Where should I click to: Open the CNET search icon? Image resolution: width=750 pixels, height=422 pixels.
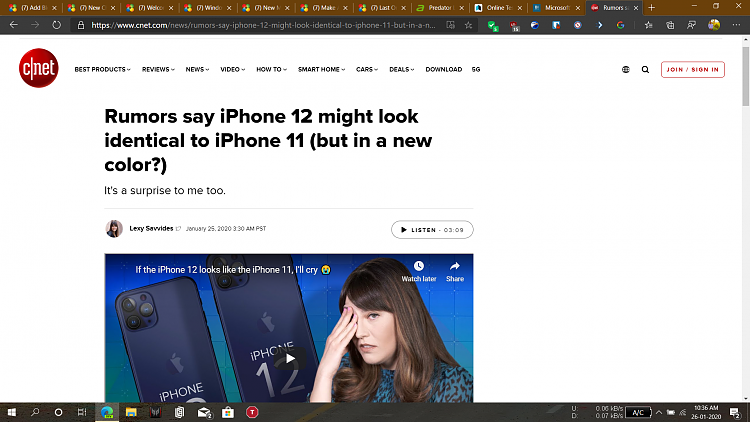click(645, 69)
